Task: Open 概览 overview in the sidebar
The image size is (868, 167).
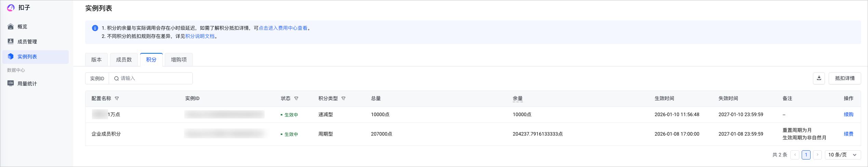Action: click(x=22, y=27)
